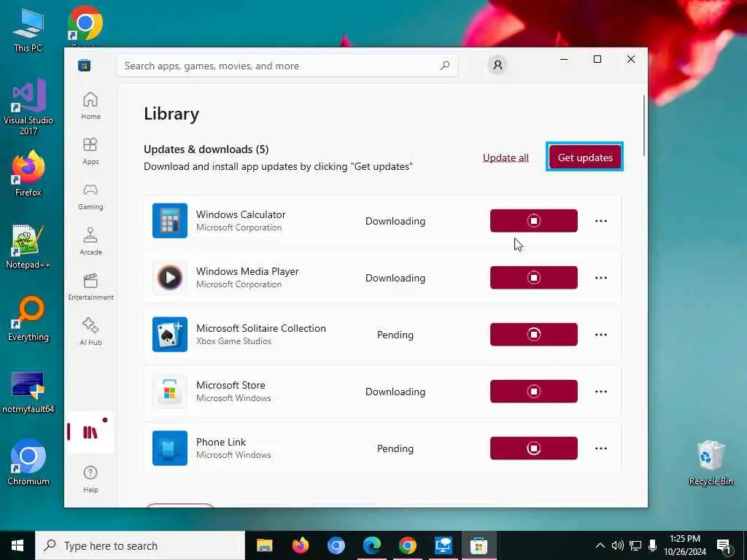Open the Apps section in sidebar

click(x=90, y=151)
